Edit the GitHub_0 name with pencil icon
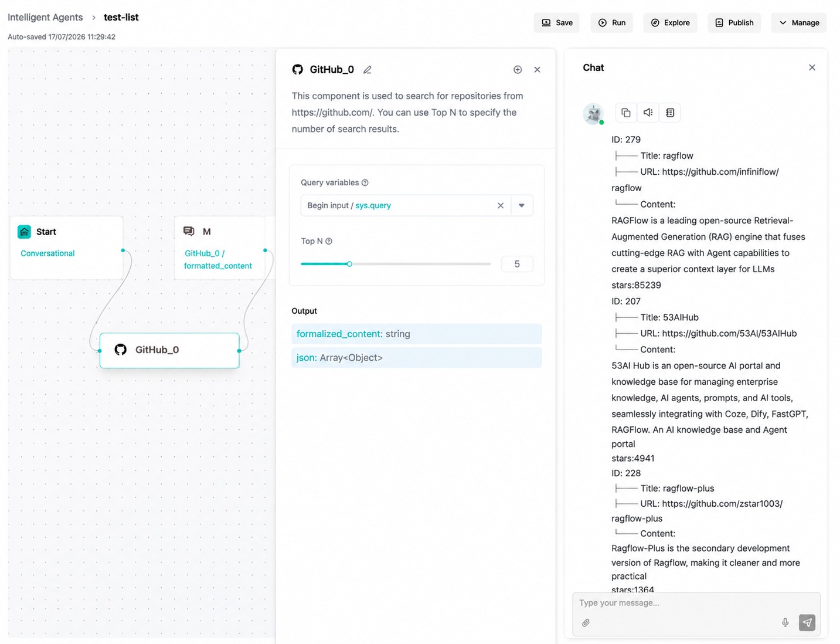Viewport: 840px width, 644px height. [x=368, y=70]
